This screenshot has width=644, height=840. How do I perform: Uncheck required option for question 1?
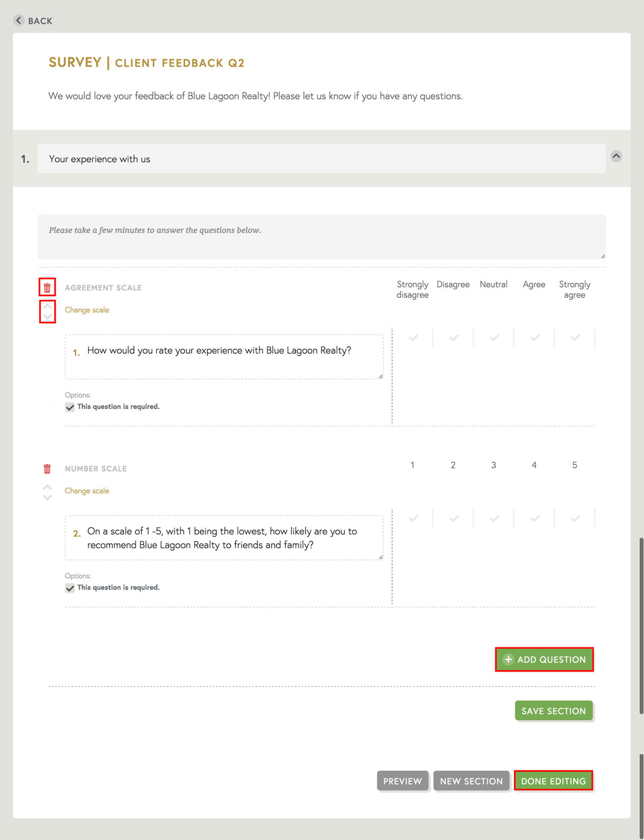70,407
